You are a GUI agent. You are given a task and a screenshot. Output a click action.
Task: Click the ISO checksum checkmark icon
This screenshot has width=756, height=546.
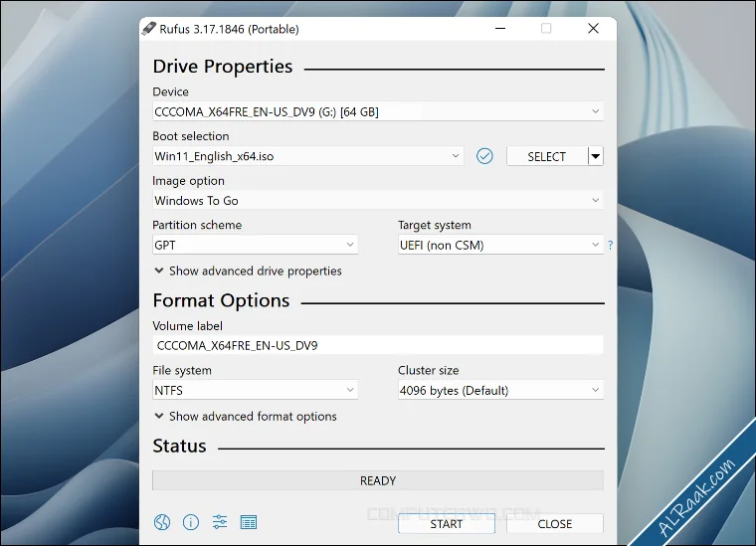click(484, 156)
